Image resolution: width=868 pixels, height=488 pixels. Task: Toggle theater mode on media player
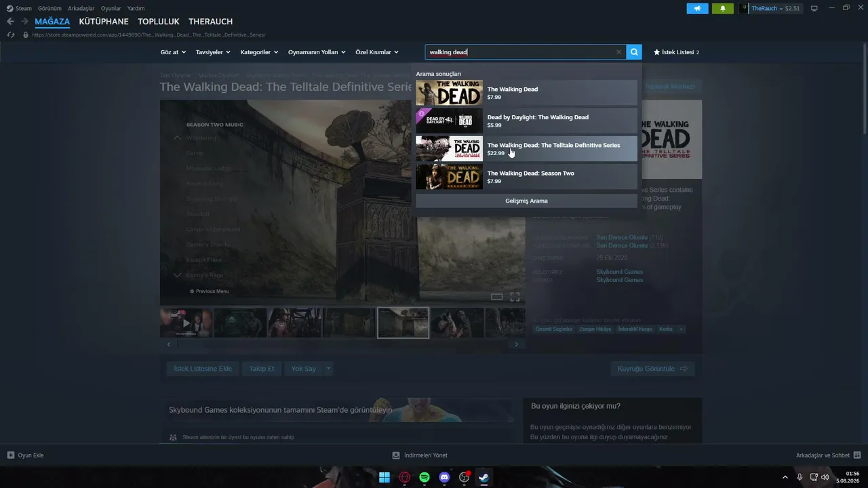coord(496,297)
